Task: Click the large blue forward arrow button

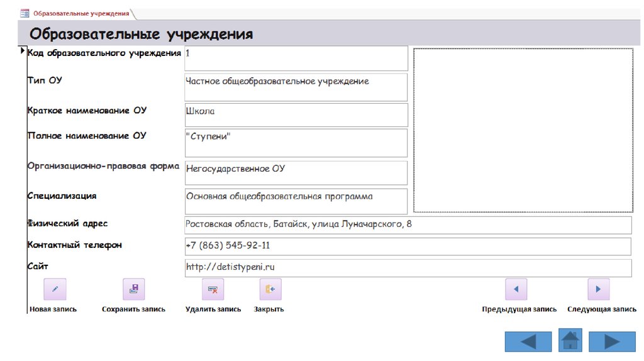Action: click(x=613, y=342)
